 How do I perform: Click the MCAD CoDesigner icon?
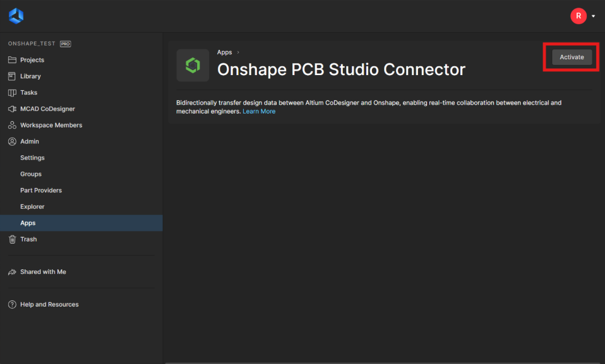[13, 109]
